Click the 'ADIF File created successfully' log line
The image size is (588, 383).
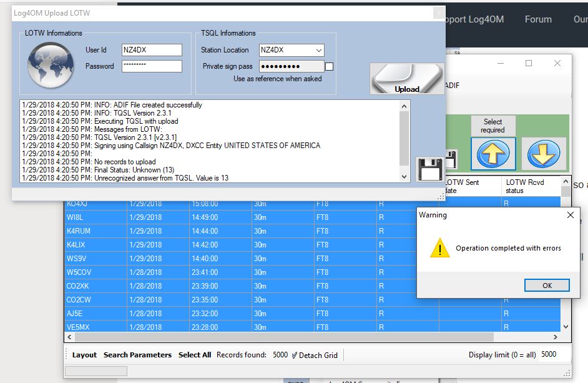[x=112, y=105]
